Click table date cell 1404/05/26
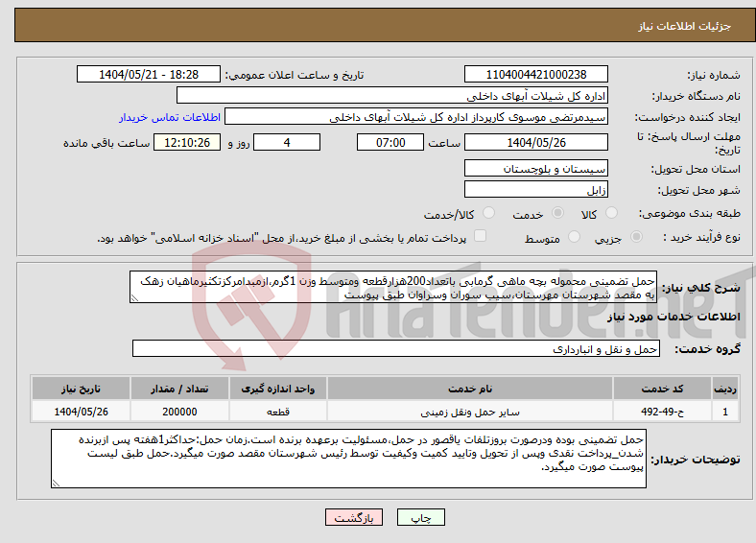The image size is (756, 543). (81, 412)
